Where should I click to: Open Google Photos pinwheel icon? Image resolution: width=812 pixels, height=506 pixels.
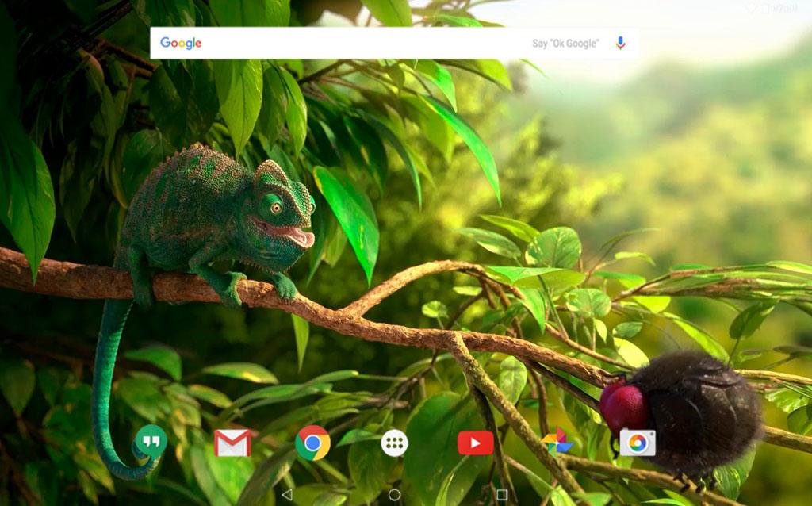point(557,443)
